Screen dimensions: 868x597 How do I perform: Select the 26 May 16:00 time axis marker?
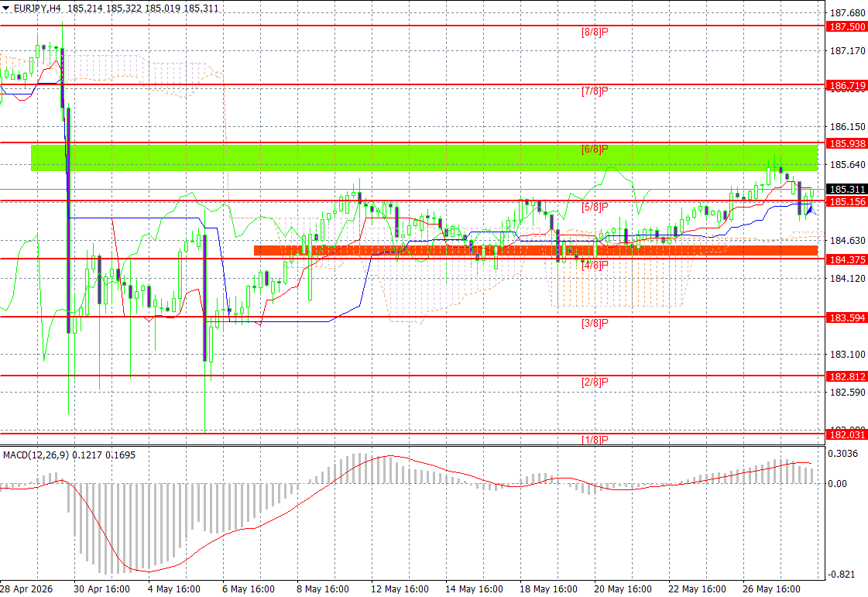click(771, 588)
